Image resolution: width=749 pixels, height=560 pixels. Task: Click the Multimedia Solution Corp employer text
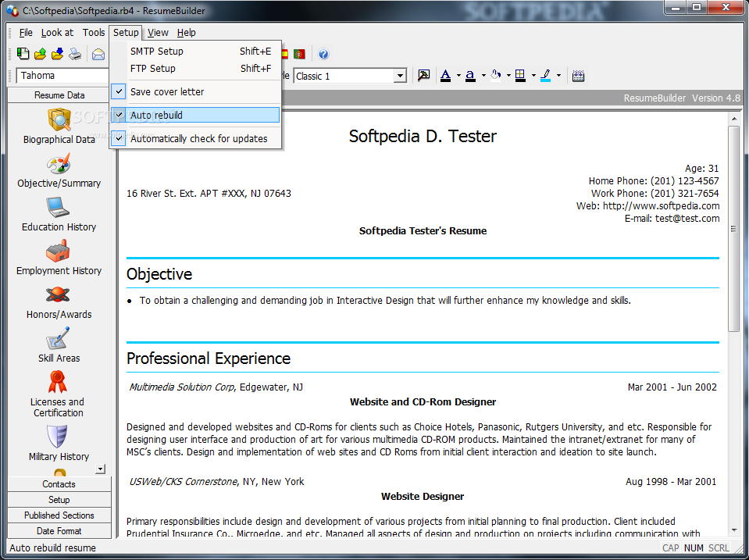[181, 387]
